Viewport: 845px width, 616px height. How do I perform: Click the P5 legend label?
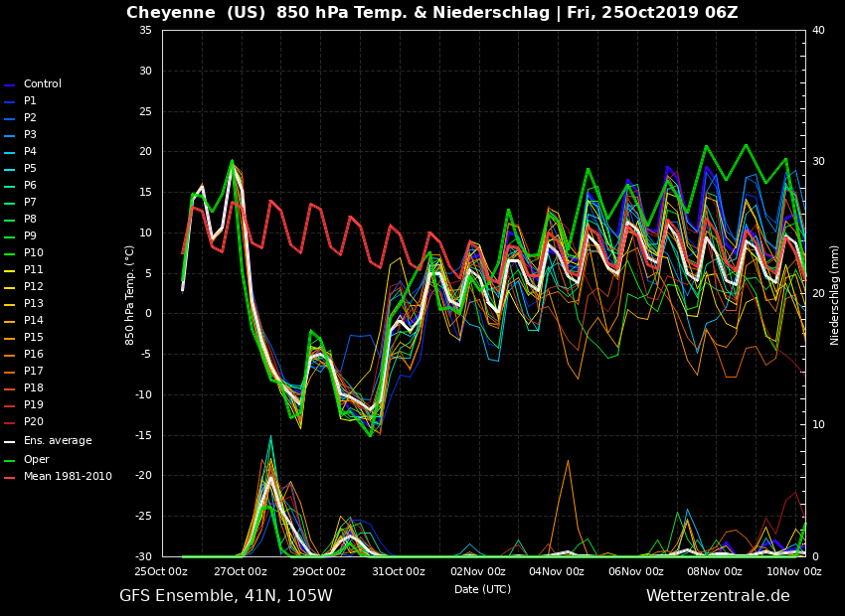[x=30, y=169]
